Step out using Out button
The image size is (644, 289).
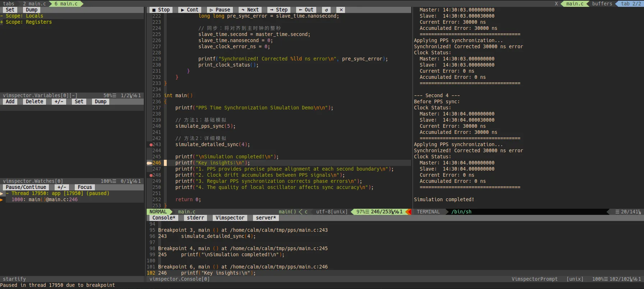point(306,10)
